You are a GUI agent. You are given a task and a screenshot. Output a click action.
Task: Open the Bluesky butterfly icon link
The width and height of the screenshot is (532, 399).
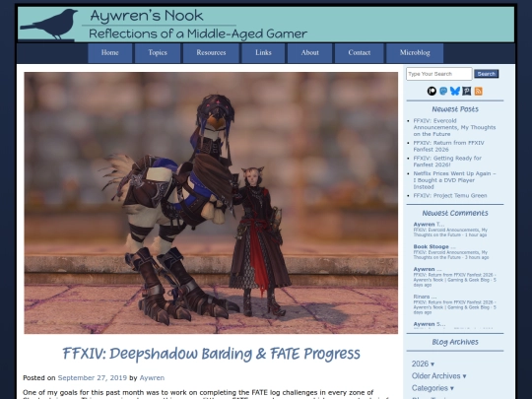point(454,91)
